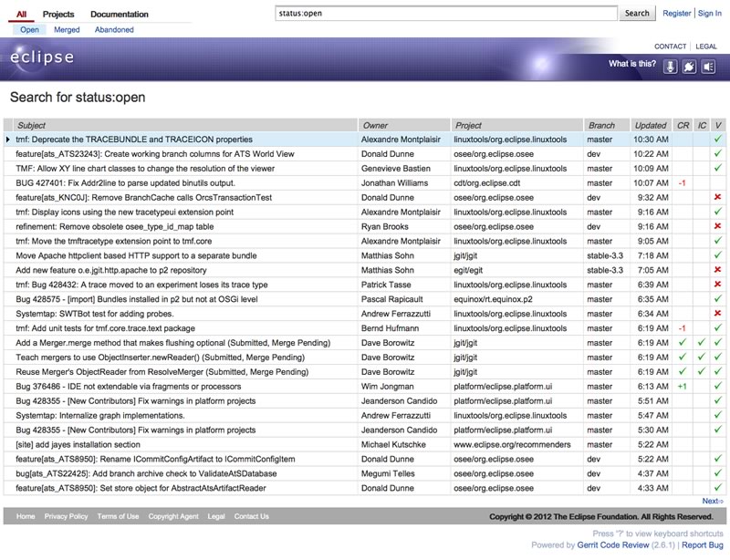
Task: Go to the Next results page
Action: pyautogui.click(x=712, y=501)
